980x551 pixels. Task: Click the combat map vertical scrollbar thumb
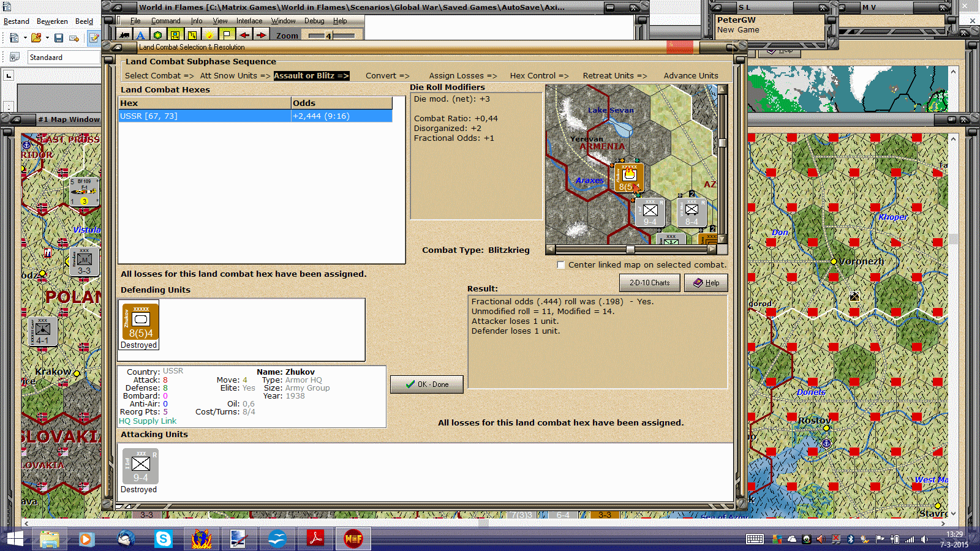723,143
